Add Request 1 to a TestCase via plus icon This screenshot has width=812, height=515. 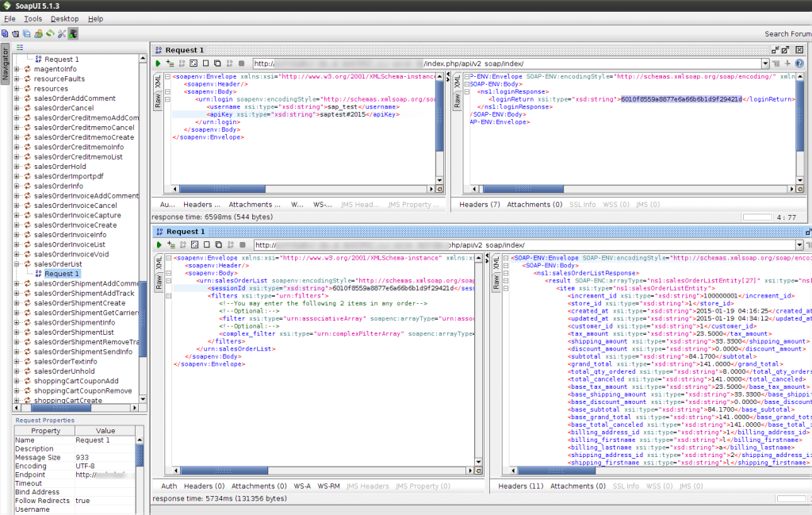coord(169,63)
